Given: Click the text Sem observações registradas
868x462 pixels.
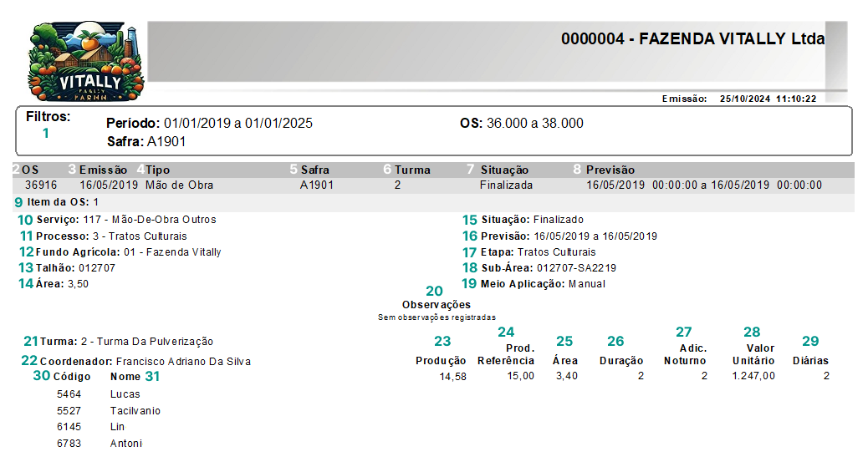Looking at the screenshot, I should click(x=437, y=317).
